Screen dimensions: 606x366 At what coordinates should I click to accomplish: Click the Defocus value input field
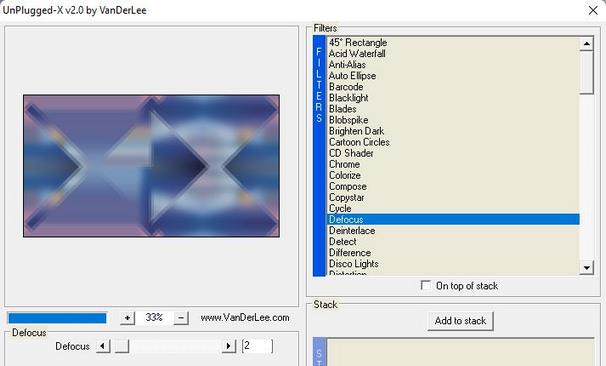click(257, 346)
